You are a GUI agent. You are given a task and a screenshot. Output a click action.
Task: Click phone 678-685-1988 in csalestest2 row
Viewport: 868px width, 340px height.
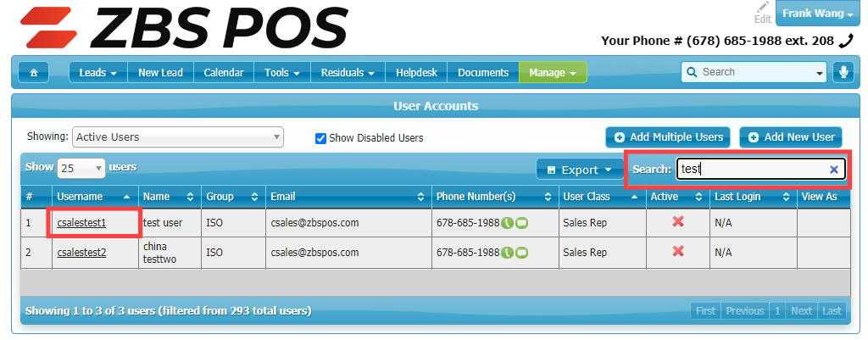[x=468, y=253]
